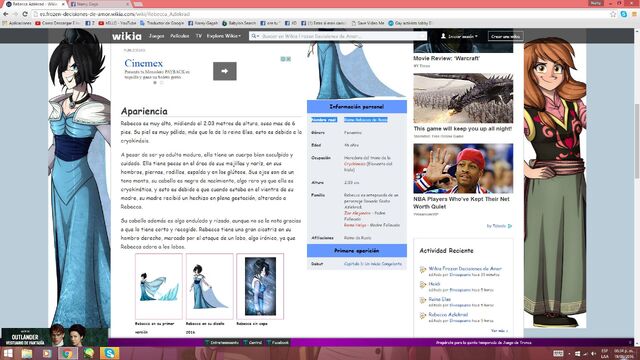Viewport: 640px width, 360px height.
Task: Click the Windows Start button
Action: point(8,353)
